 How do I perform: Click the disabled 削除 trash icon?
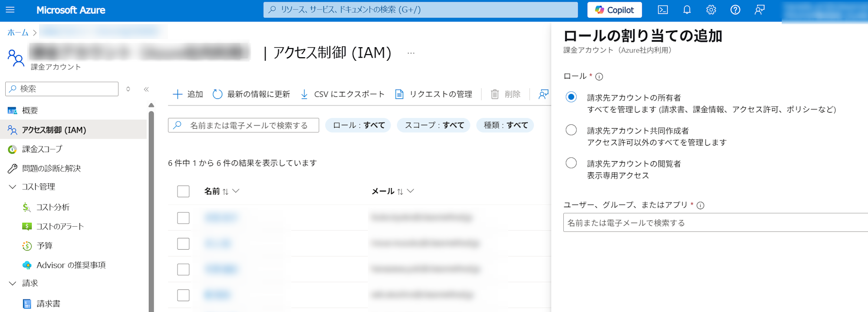coord(495,94)
